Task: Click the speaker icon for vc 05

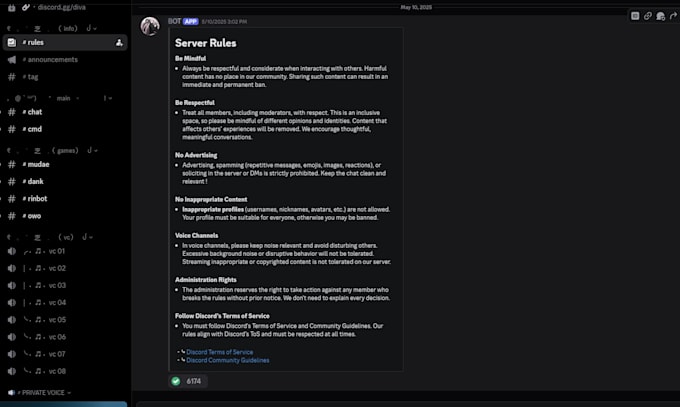Action: click(x=12, y=320)
